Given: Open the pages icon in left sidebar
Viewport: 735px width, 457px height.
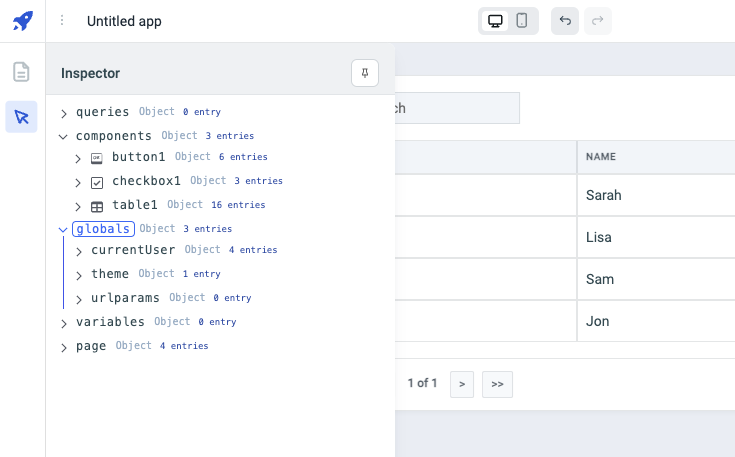Looking at the screenshot, I should (x=21, y=72).
